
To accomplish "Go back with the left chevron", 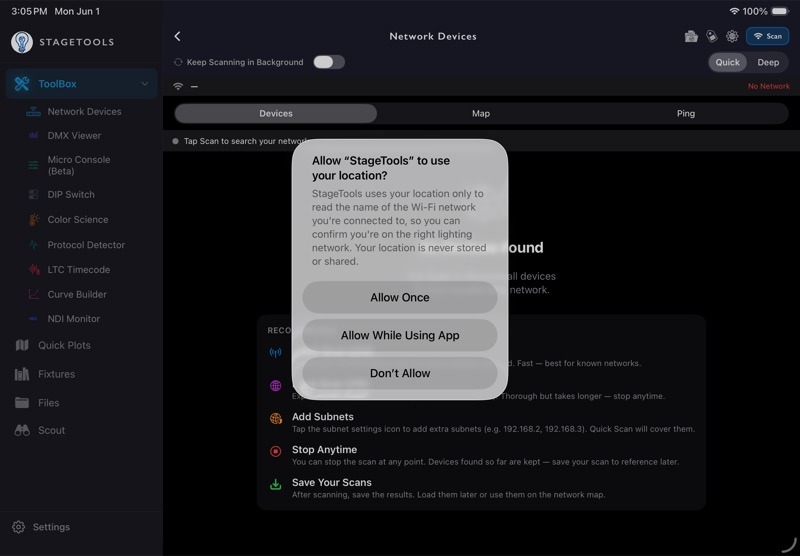I will (178, 36).
